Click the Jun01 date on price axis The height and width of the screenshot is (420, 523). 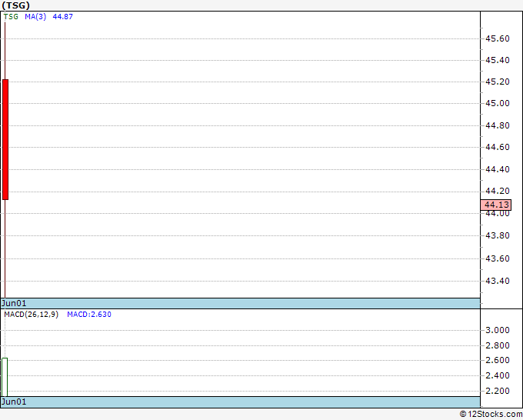click(14, 303)
